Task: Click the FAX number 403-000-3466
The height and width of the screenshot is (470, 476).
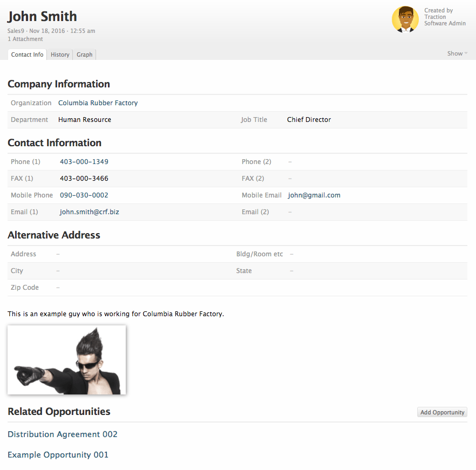Action: coord(84,179)
